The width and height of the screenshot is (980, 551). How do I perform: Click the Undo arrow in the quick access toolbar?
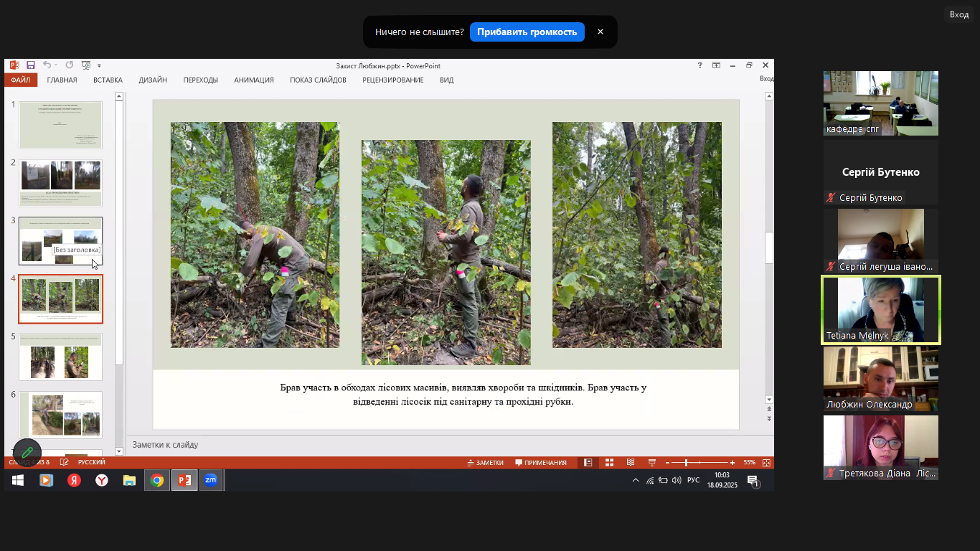point(47,65)
